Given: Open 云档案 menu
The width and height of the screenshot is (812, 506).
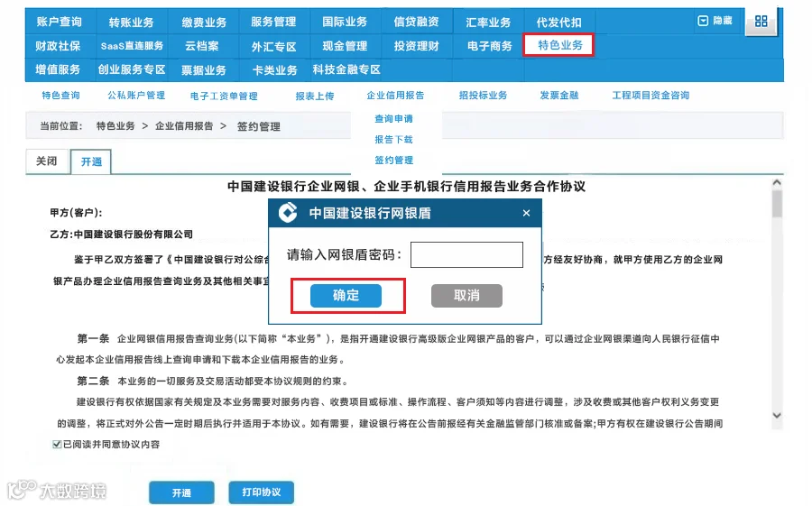Looking at the screenshot, I should point(202,46).
